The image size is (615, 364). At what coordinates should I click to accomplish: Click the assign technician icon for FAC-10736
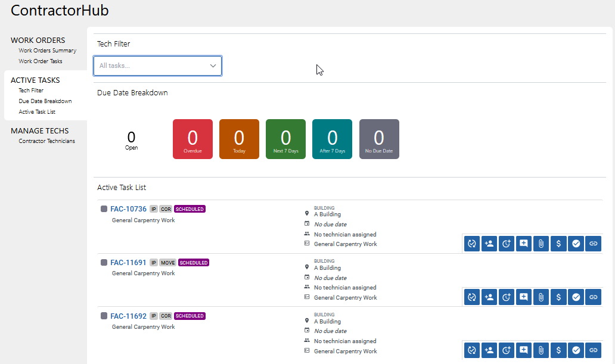(489, 244)
